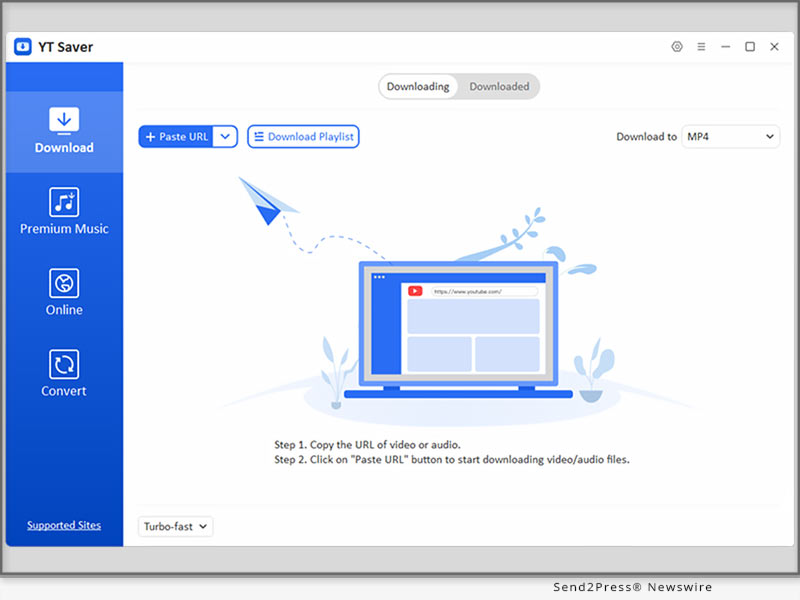Open settings via the gear icon
800x600 pixels.
pyautogui.click(x=677, y=47)
